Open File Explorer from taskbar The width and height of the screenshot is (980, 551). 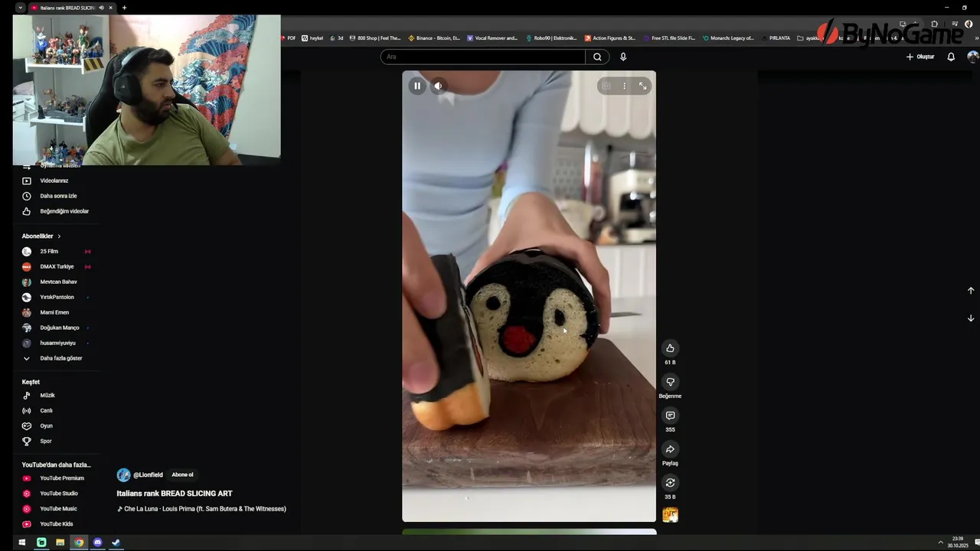60,543
